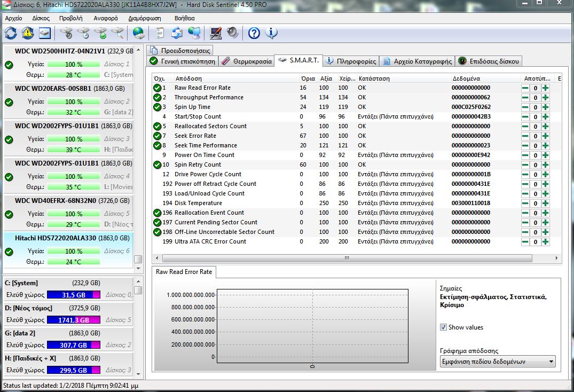Click the S.M.A.R.T. table scroll-right arrow
Image resolution: width=574 pixels, height=392 pixels.
tap(556, 258)
